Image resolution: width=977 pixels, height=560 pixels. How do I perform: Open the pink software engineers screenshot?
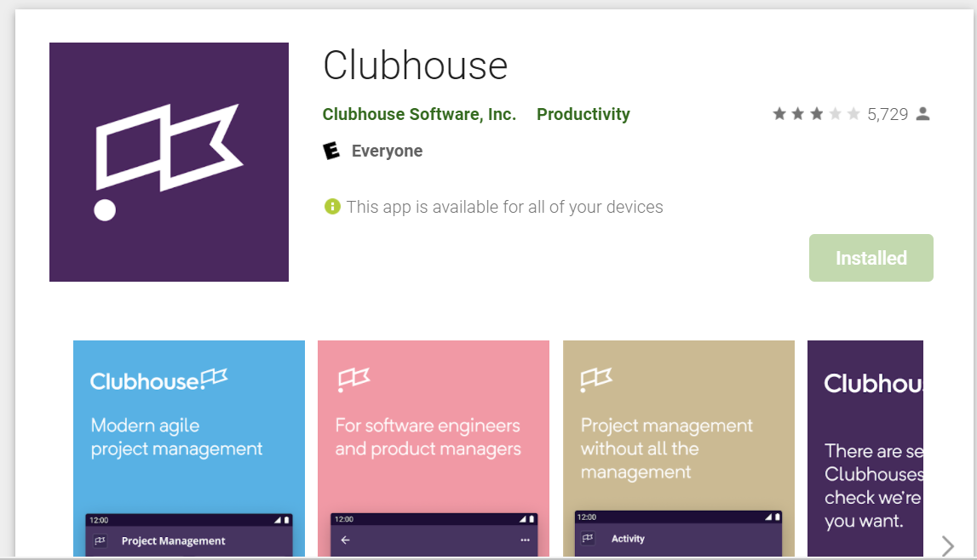click(434, 448)
